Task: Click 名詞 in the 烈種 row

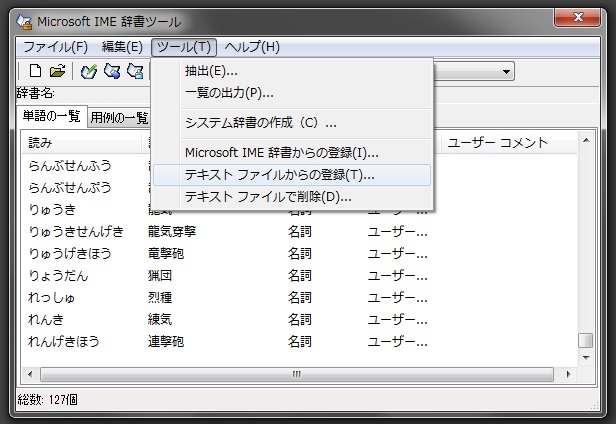Action: pos(300,297)
